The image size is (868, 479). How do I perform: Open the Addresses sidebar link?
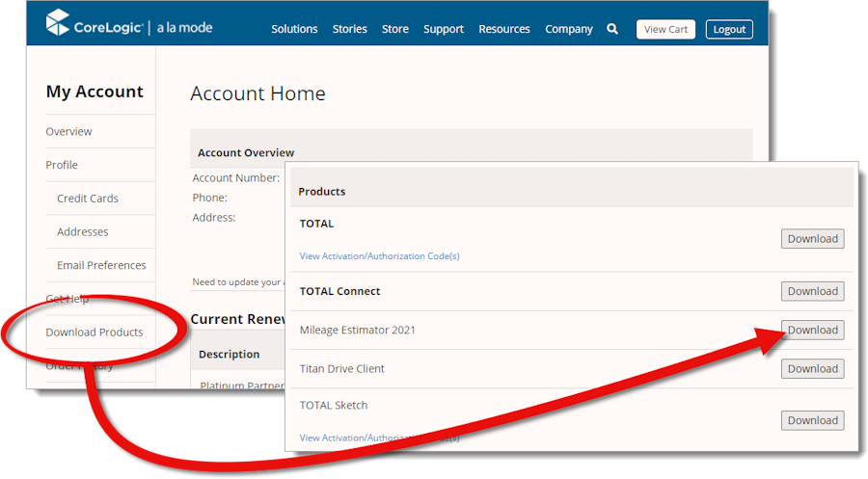click(x=83, y=231)
